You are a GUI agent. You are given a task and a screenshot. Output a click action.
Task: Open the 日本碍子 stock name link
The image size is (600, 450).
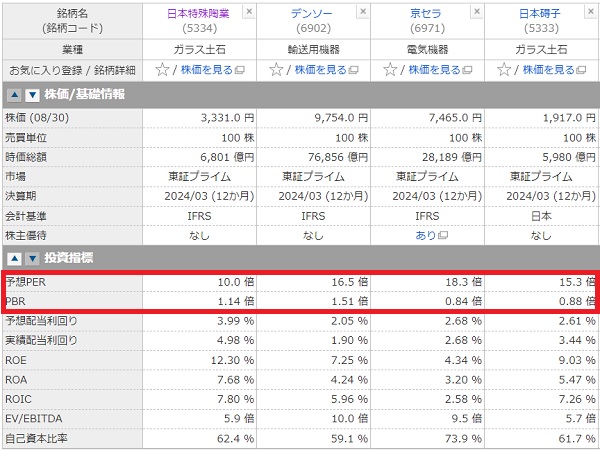(x=540, y=14)
